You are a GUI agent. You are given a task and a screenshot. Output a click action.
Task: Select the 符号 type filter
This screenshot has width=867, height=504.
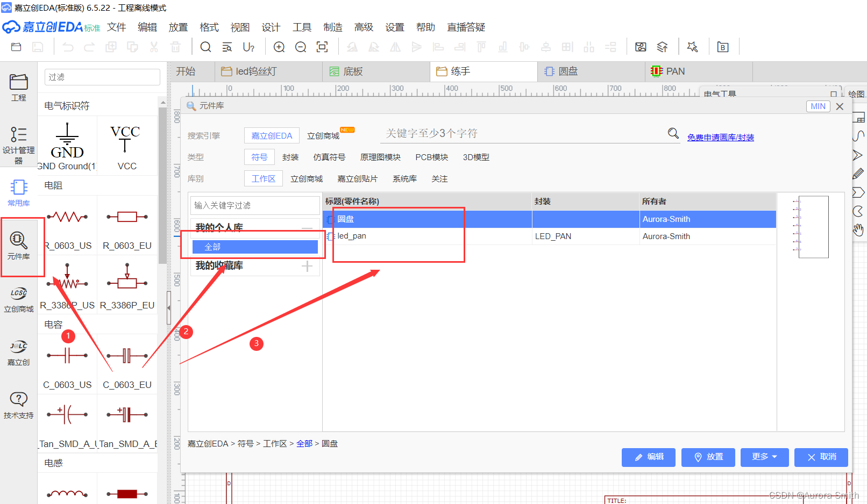259,157
